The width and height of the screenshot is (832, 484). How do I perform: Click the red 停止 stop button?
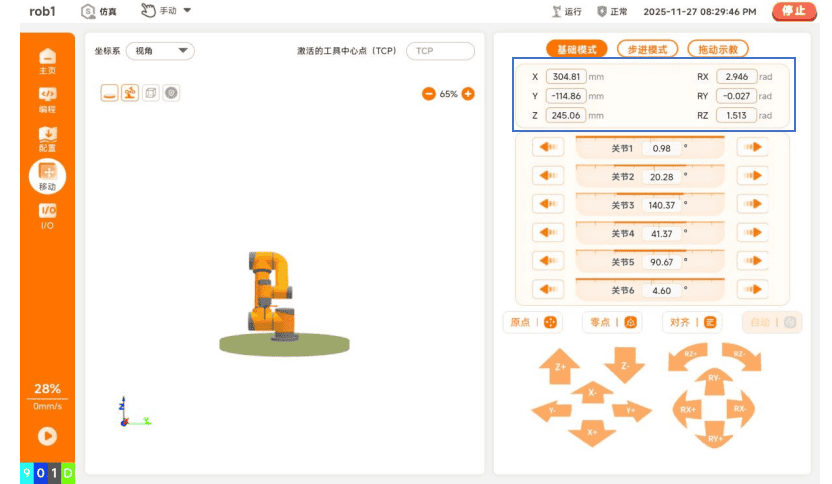tap(794, 11)
